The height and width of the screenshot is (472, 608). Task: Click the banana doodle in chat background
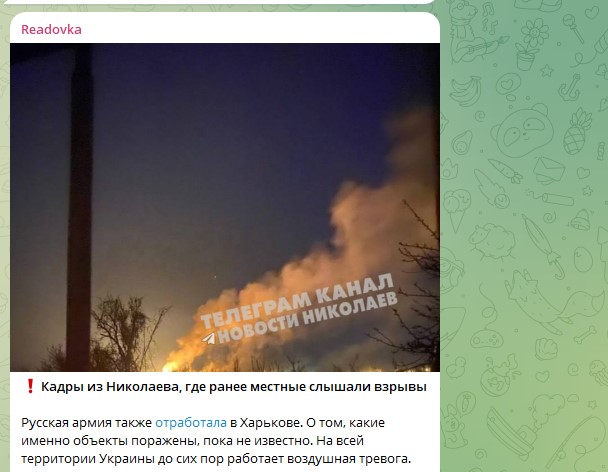(465, 91)
